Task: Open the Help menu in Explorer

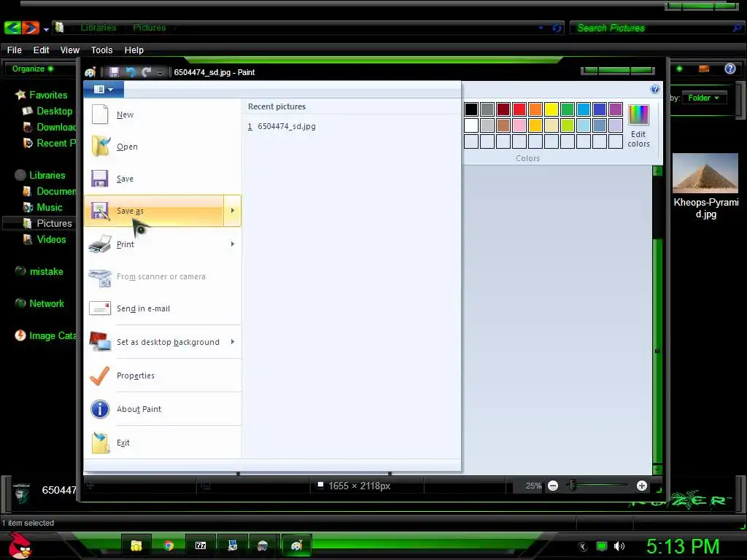Action: click(134, 50)
